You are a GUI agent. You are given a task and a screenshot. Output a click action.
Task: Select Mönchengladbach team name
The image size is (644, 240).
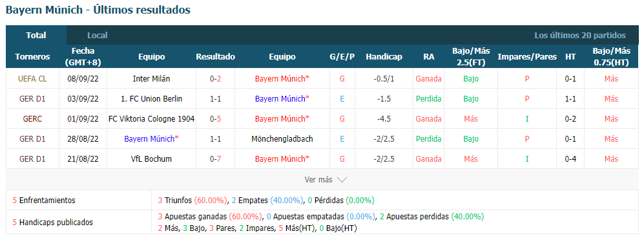tap(282, 139)
